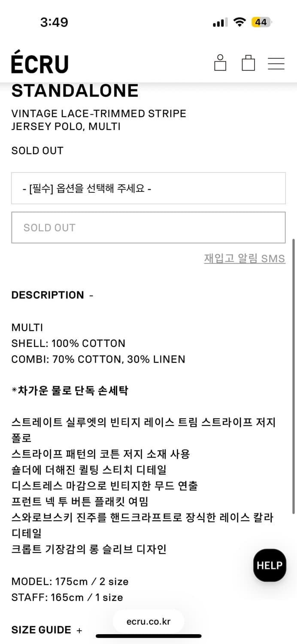Tap the ecru.co.kr address pill
297x644 pixels.
pos(148,622)
